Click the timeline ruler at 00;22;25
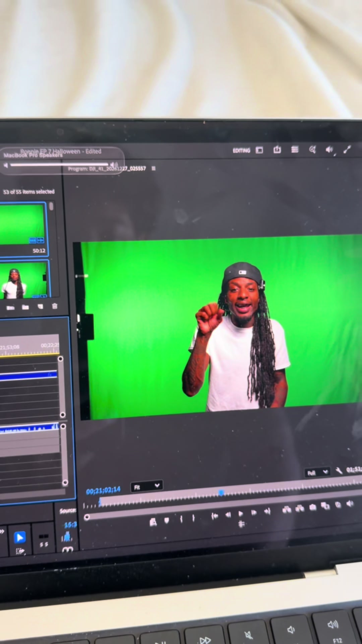This screenshot has height=644, width=362. [50, 345]
